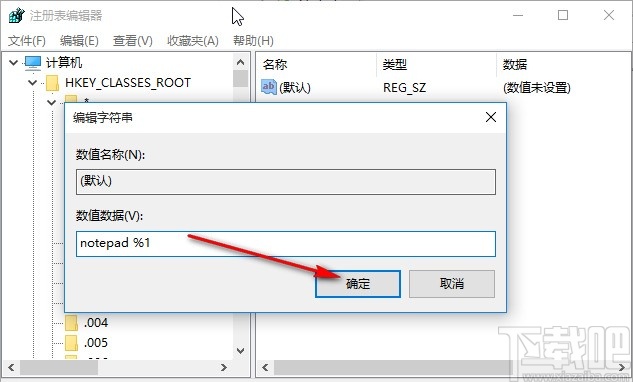The height and width of the screenshot is (382, 633).
Task: Open the 文件(F) menu
Action: (x=27, y=41)
